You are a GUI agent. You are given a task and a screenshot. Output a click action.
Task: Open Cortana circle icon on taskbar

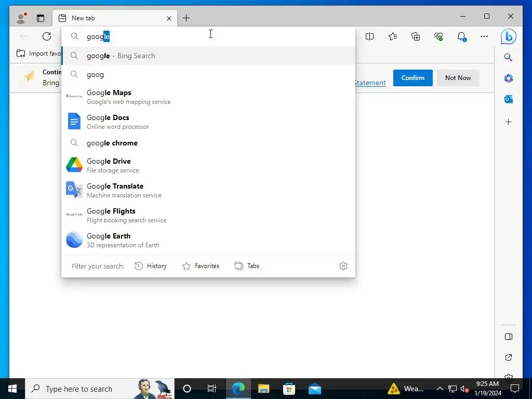click(187, 389)
